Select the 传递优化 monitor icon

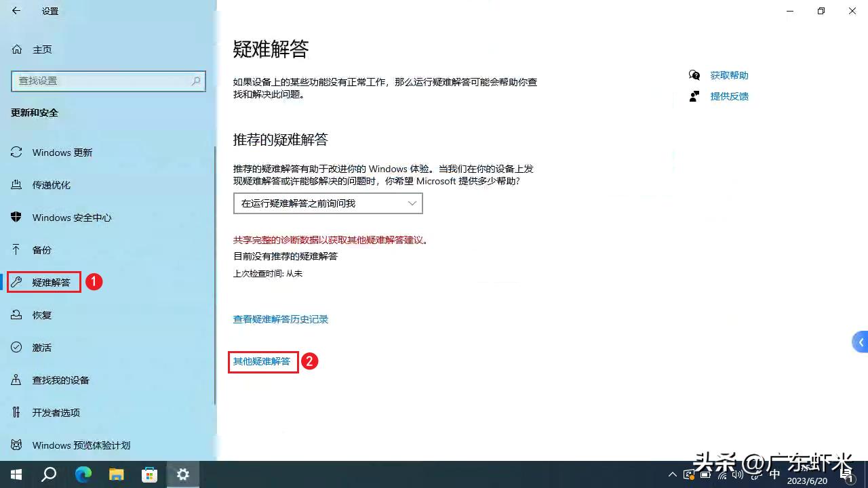click(16, 185)
